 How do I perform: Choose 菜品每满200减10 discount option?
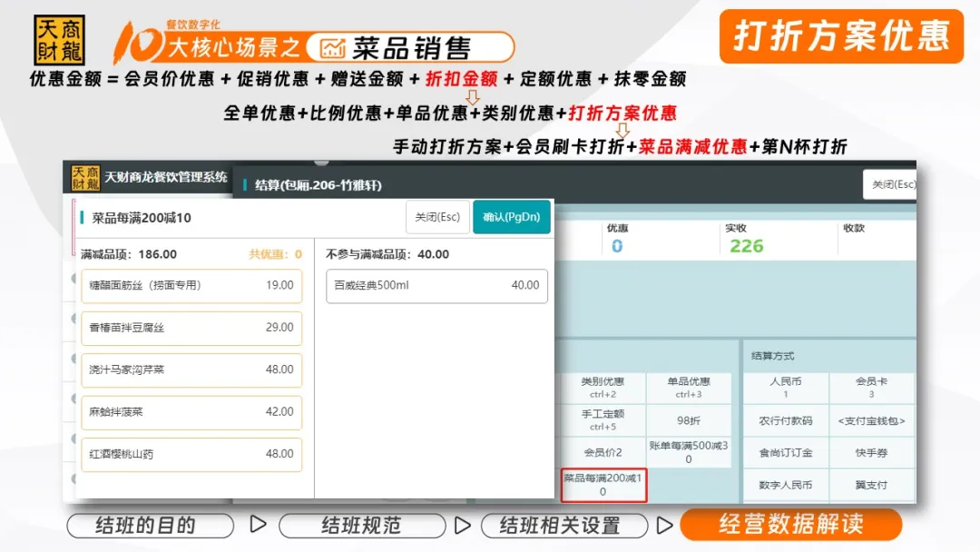click(x=603, y=485)
